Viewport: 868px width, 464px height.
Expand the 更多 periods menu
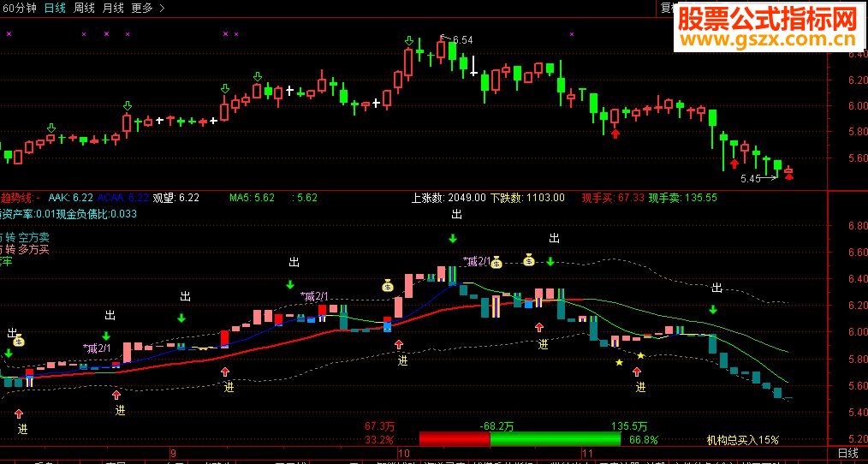pos(148,8)
